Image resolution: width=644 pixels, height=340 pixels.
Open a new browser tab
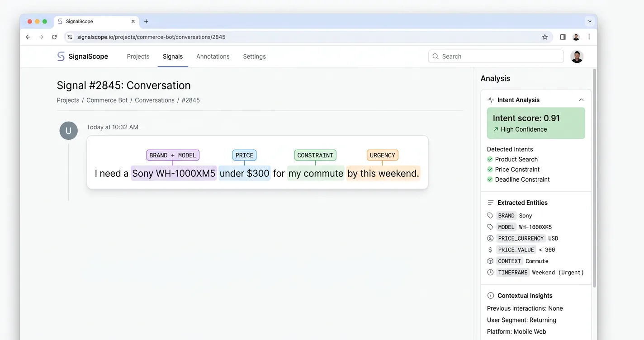[x=146, y=21]
